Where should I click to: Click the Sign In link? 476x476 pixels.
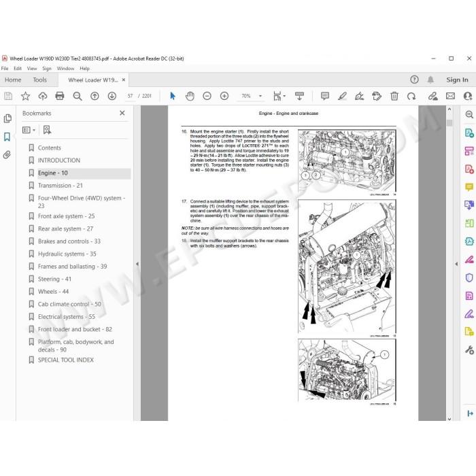(x=457, y=80)
